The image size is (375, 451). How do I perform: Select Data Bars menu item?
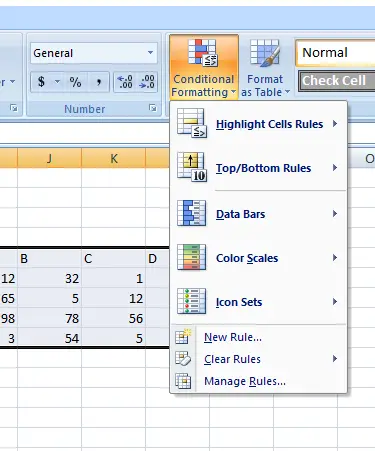tap(258, 214)
